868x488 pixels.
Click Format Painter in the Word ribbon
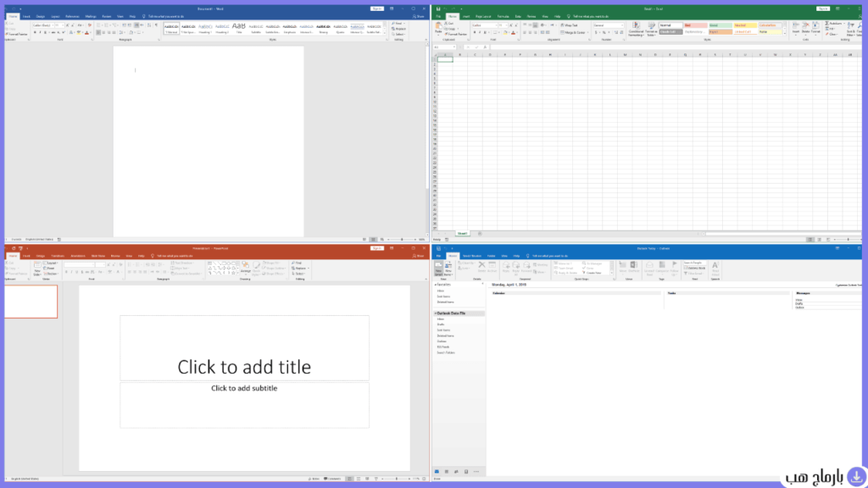[x=17, y=34]
